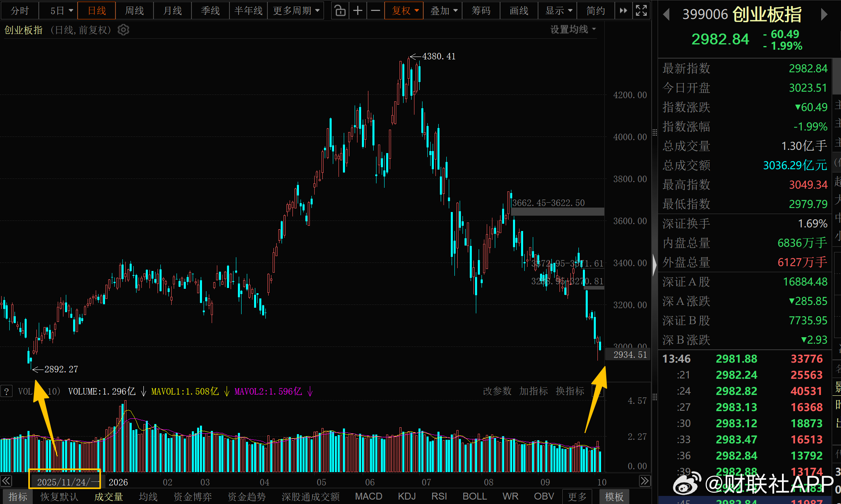Open 显示 display dropdown

pos(558,11)
